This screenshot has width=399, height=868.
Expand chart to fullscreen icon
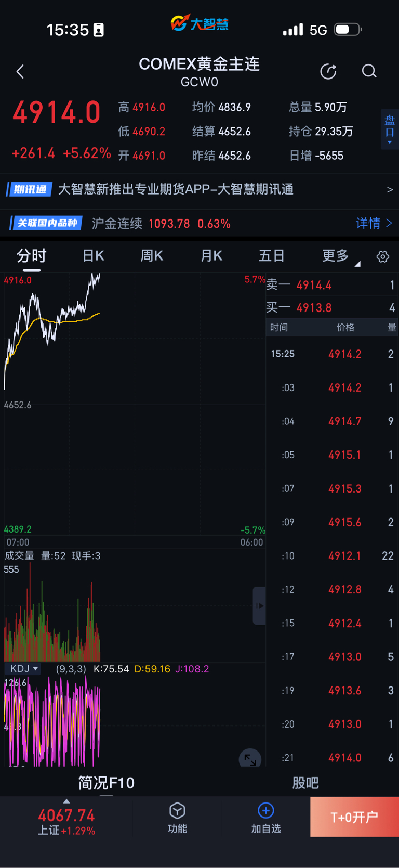[250, 759]
